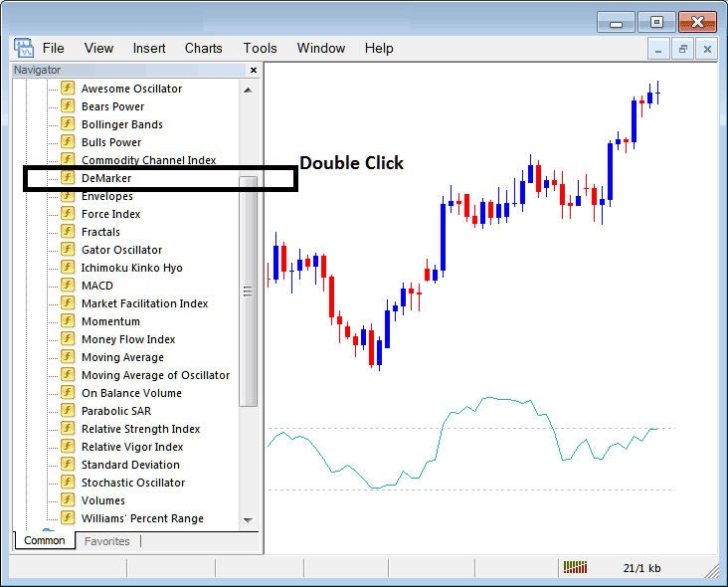Close the Navigator panel

[254, 70]
